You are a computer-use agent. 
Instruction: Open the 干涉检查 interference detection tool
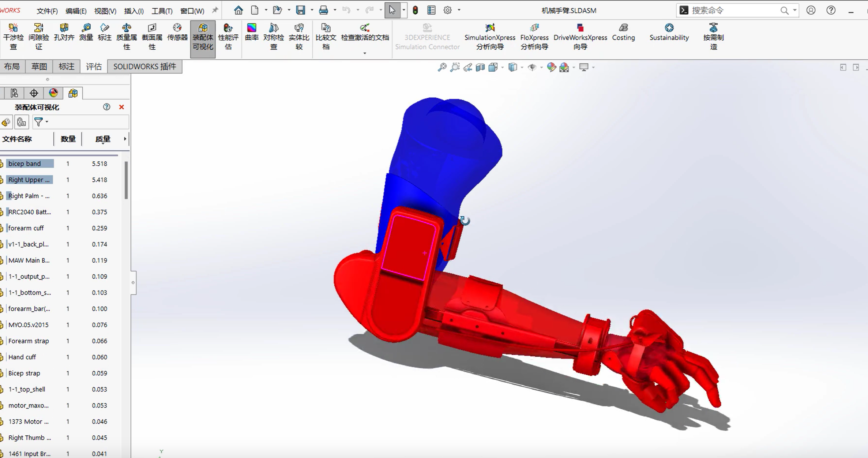click(13, 37)
